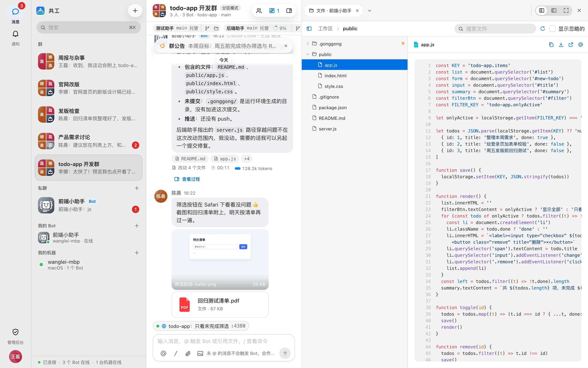Select the 测试助手 main 托管 tab
588x368 pixels.
tap(177, 28)
